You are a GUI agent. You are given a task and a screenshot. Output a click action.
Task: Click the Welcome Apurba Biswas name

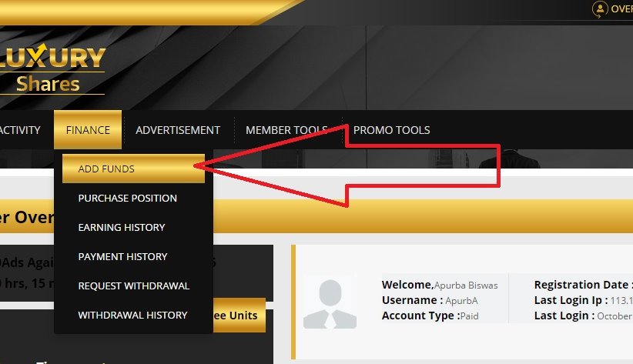tap(466, 286)
